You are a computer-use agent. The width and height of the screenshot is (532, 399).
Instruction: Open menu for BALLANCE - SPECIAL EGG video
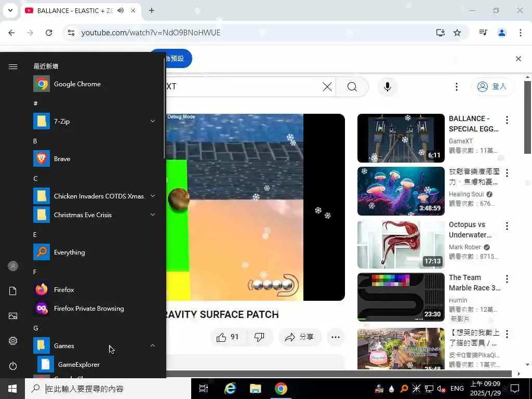[x=507, y=120]
